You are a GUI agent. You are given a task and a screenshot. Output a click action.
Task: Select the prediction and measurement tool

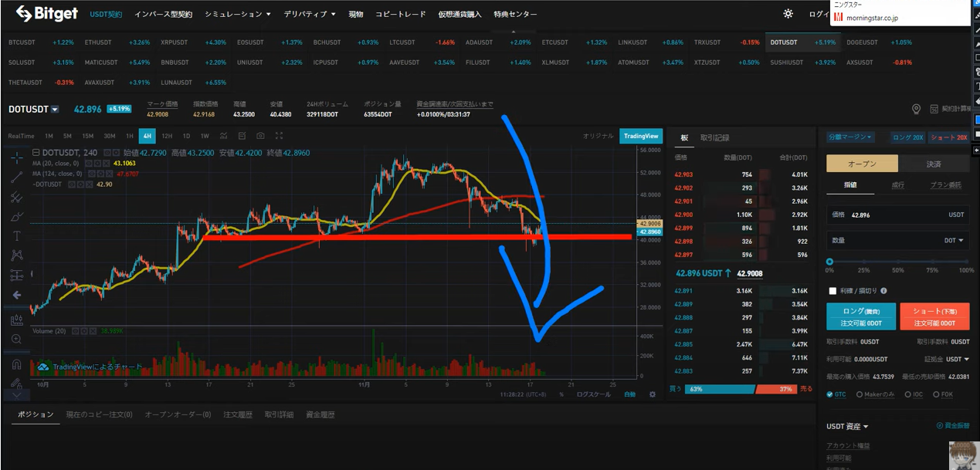tap(17, 276)
